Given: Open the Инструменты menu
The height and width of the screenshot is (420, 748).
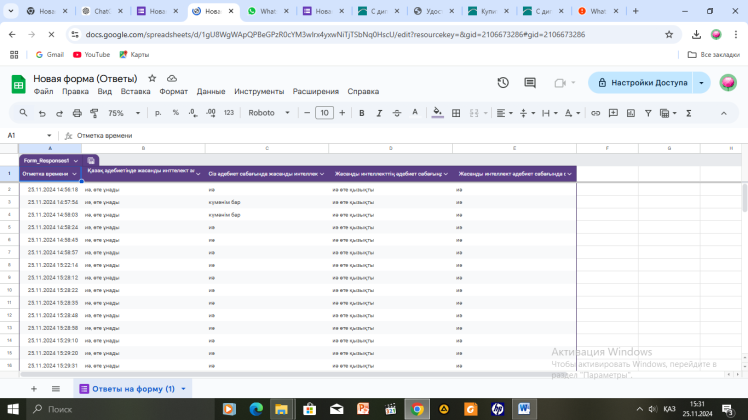Looking at the screenshot, I should pos(259,91).
